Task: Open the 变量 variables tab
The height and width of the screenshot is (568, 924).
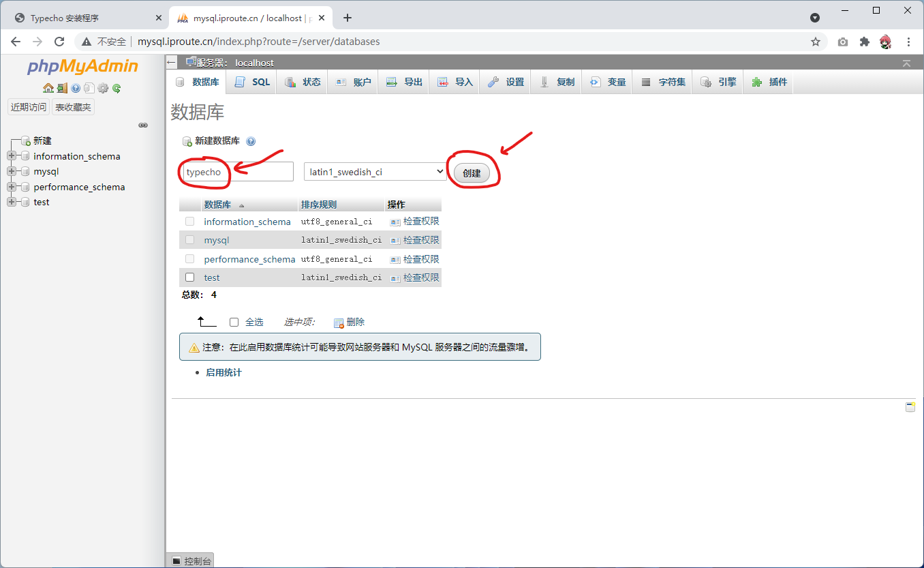Action: coord(606,81)
